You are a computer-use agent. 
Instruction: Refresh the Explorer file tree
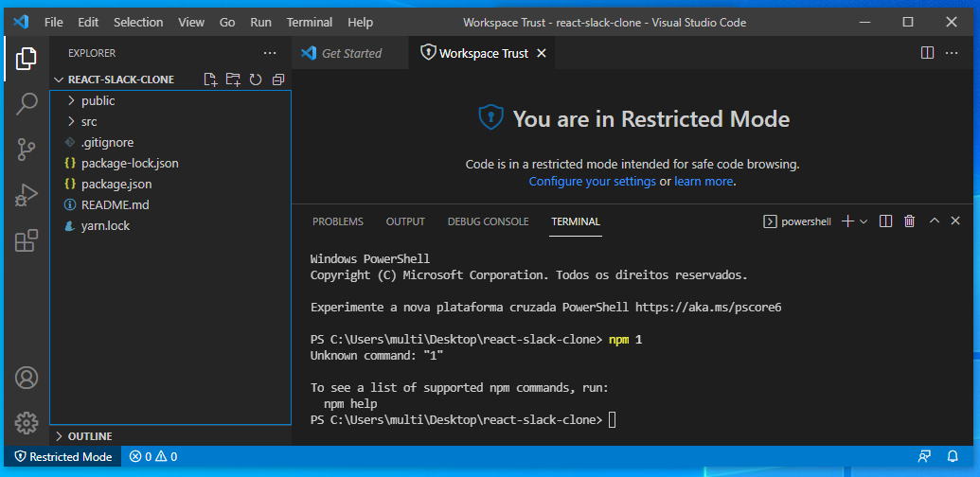click(255, 79)
